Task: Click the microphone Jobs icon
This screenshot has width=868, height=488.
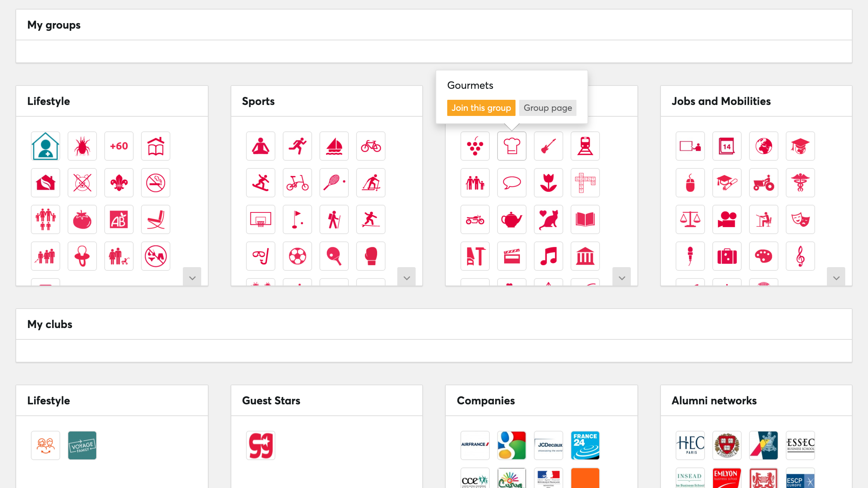Action: point(690,256)
